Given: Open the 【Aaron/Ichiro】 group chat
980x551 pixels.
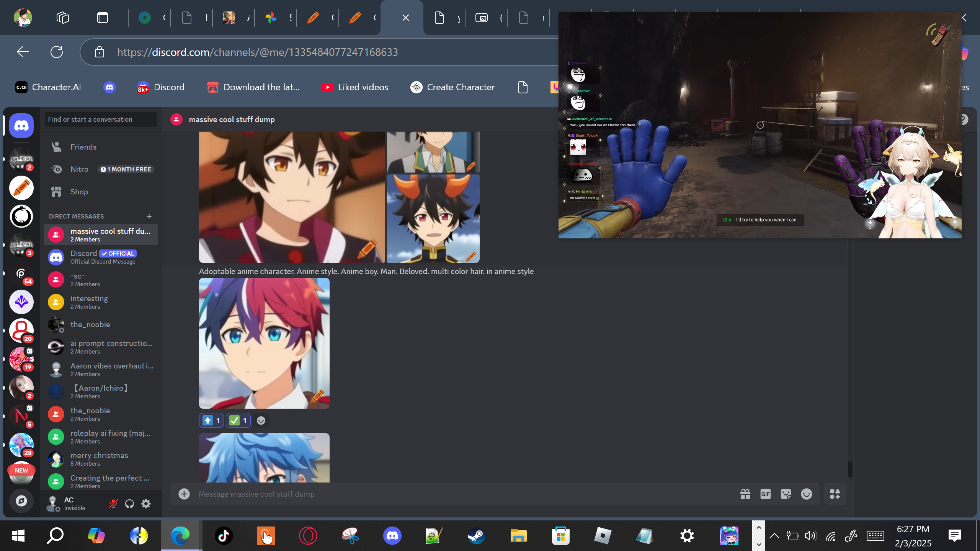Looking at the screenshot, I should click(101, 392).
